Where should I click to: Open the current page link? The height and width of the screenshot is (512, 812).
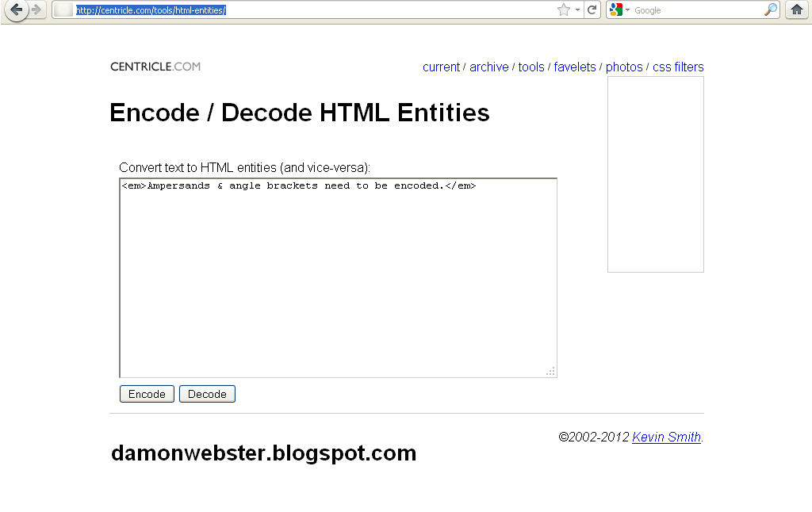(441, 67)
